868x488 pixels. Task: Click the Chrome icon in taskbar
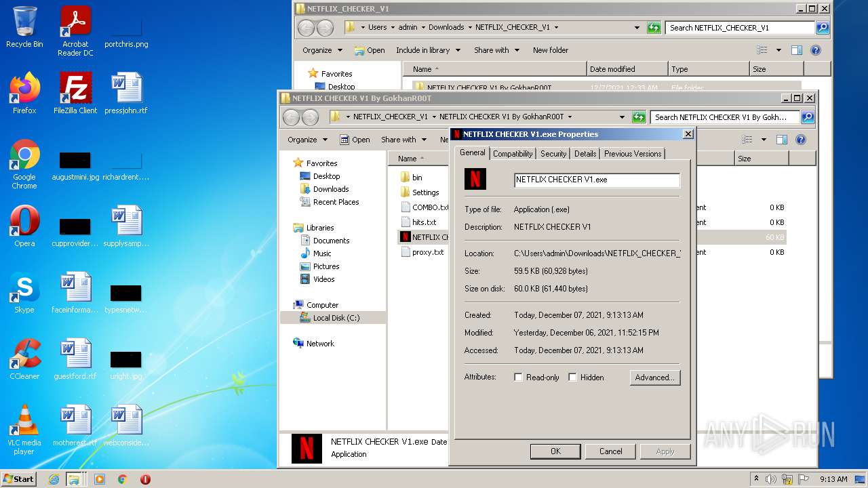[x=123, y=479]
